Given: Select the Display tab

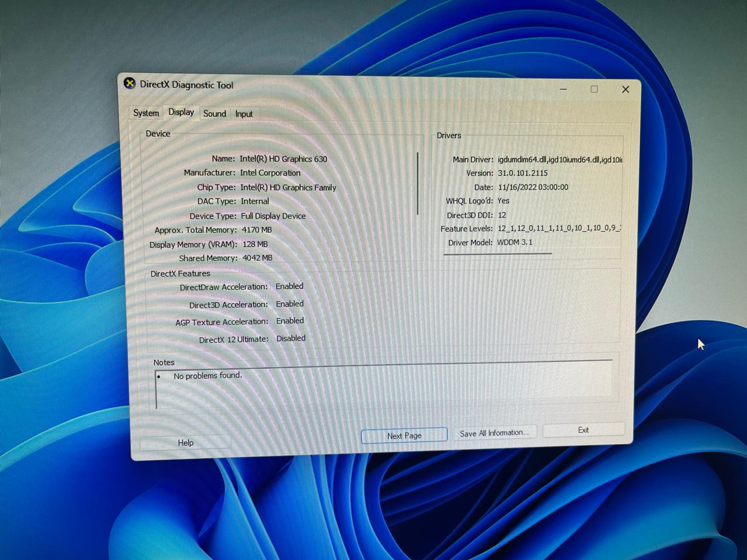Looking at the screenshot, I should click(x=181, y=112).
